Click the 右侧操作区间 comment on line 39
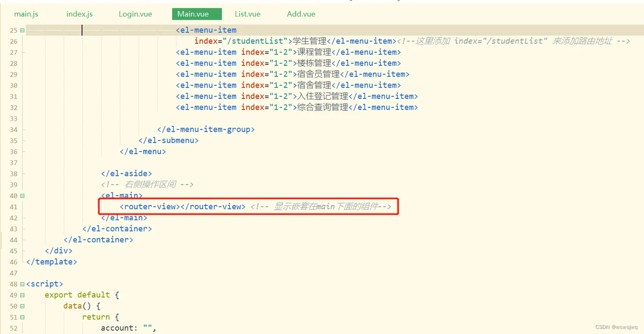Image resolution: width=644 pixels, height=334 pixels. click(147, 185)
